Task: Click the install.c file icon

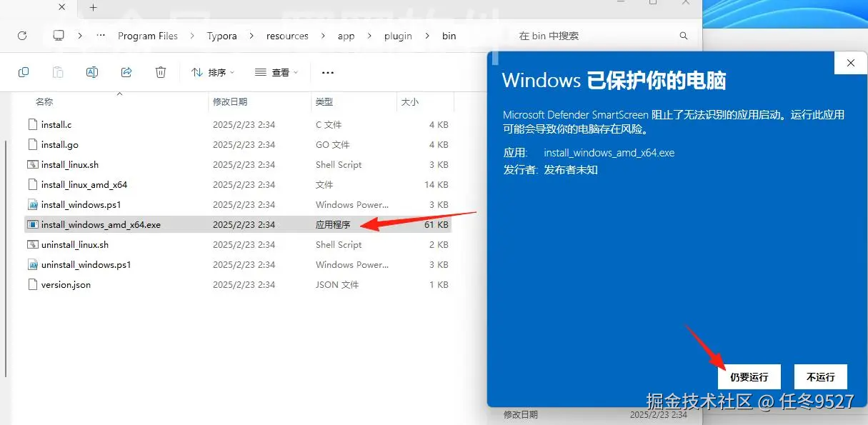Action: (x=32, y=124)
